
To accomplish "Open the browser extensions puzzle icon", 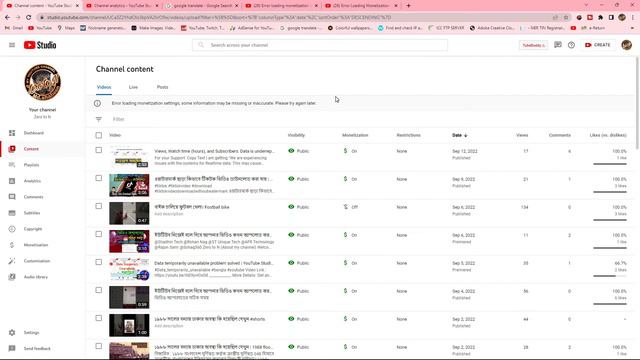I will click(600, 18).
